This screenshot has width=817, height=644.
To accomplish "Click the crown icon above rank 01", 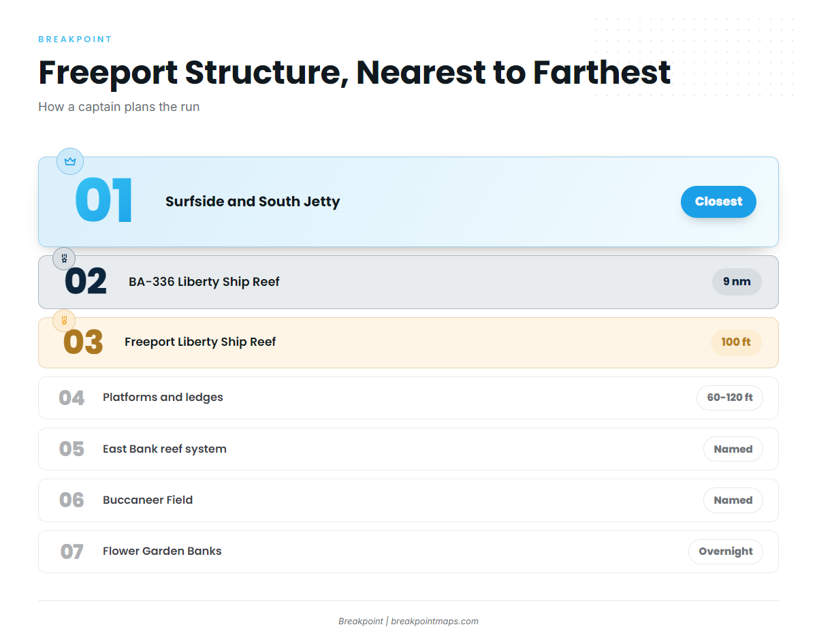I will coord(70,161).
